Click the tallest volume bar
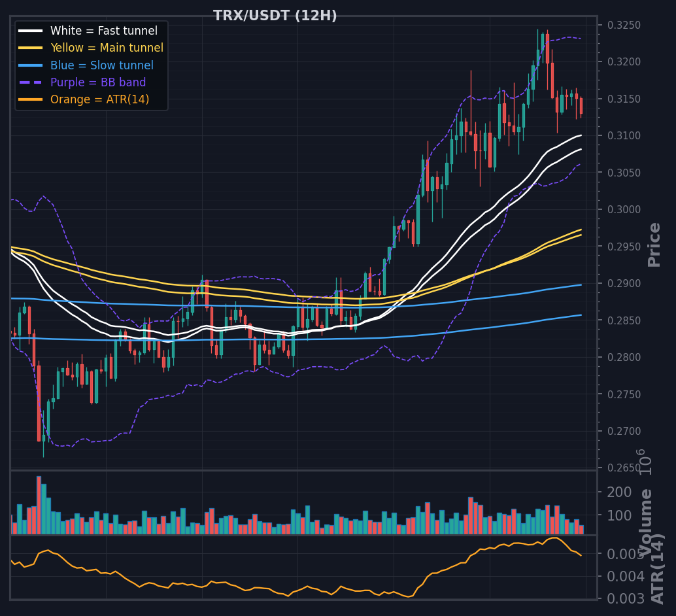 (39, 505)
